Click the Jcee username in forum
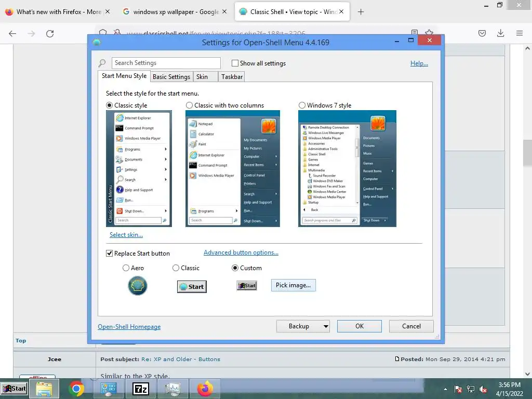Viewport: 532px width, 399px height. pos(54,359)
